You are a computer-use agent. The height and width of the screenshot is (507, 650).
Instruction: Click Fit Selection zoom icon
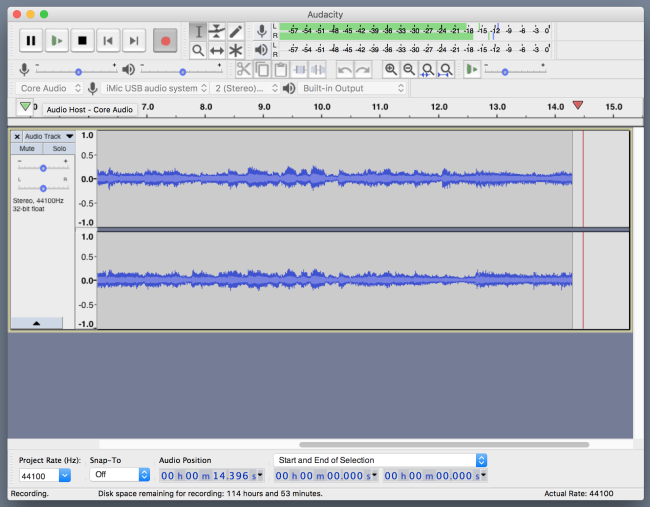coord(427,70)
